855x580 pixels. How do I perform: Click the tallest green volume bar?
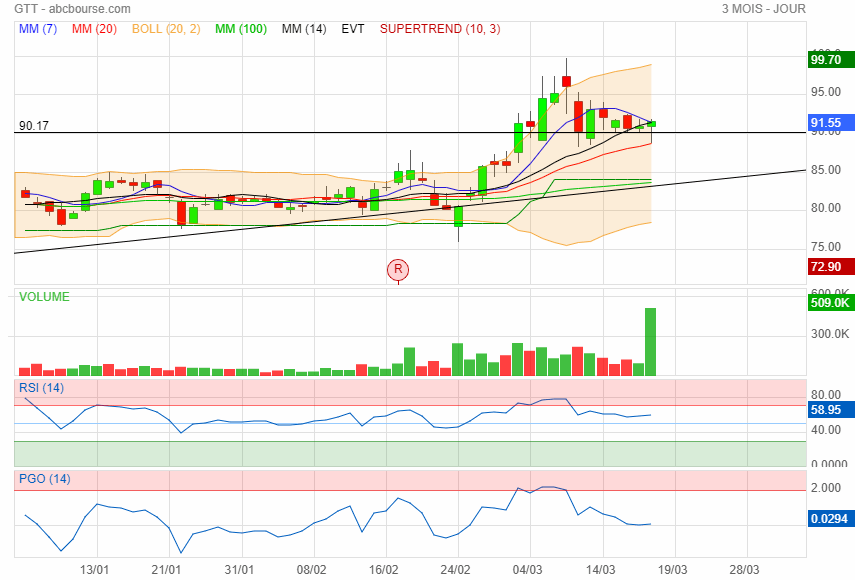651,342
